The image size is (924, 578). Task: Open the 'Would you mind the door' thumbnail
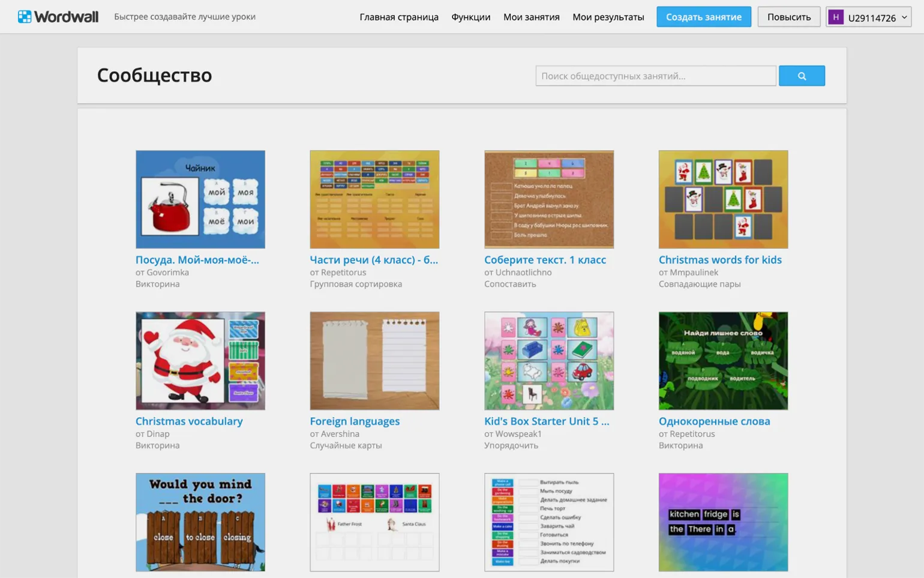[x=200, y=522]
